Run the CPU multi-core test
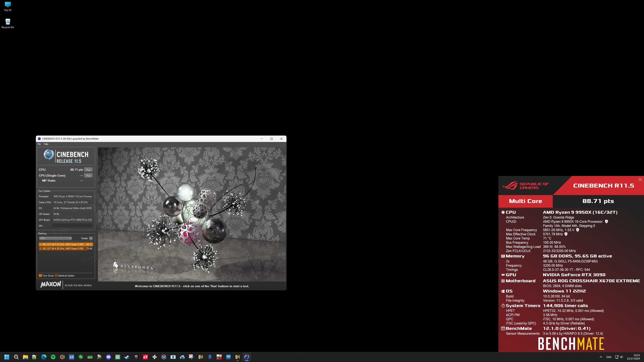This screenshot has width=644, height=362. (x=89, y=170)
